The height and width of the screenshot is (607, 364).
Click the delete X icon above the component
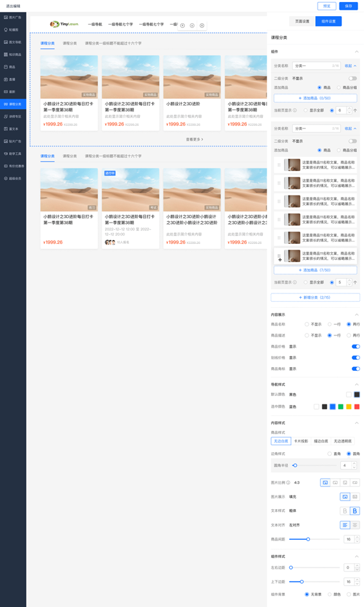click(202, 25)
